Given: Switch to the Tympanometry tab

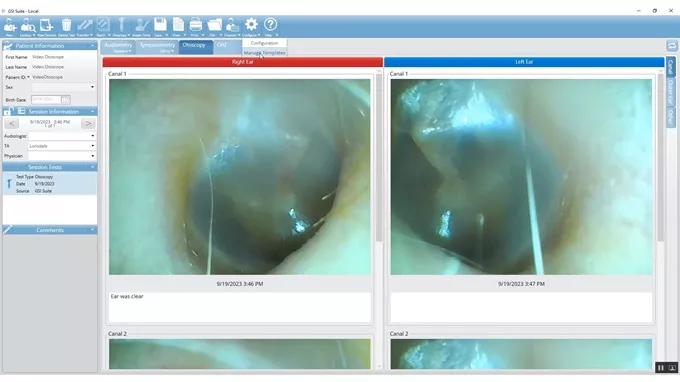Looking at the screenshot, I should [157, 47].
